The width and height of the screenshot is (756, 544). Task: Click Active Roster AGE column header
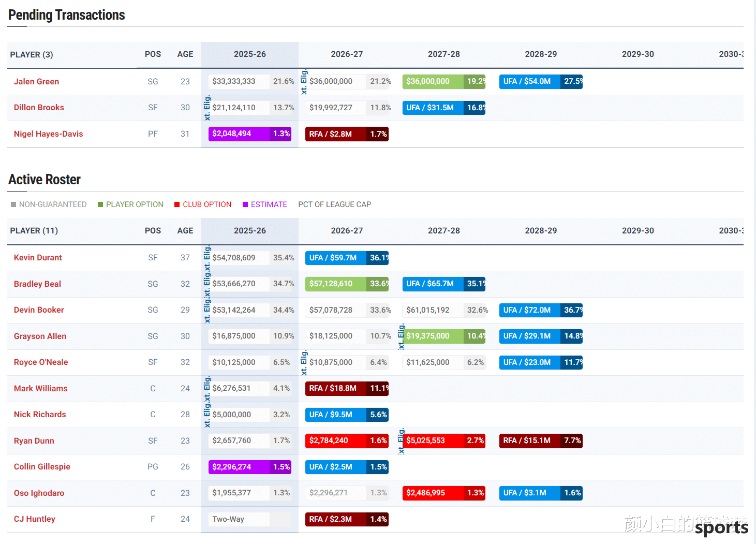click(185, 231)
